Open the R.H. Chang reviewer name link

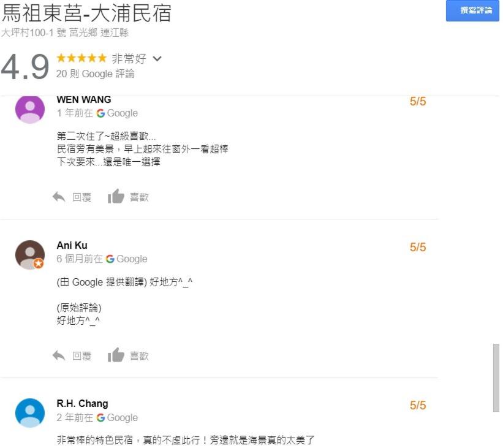(x=82, y=403)
